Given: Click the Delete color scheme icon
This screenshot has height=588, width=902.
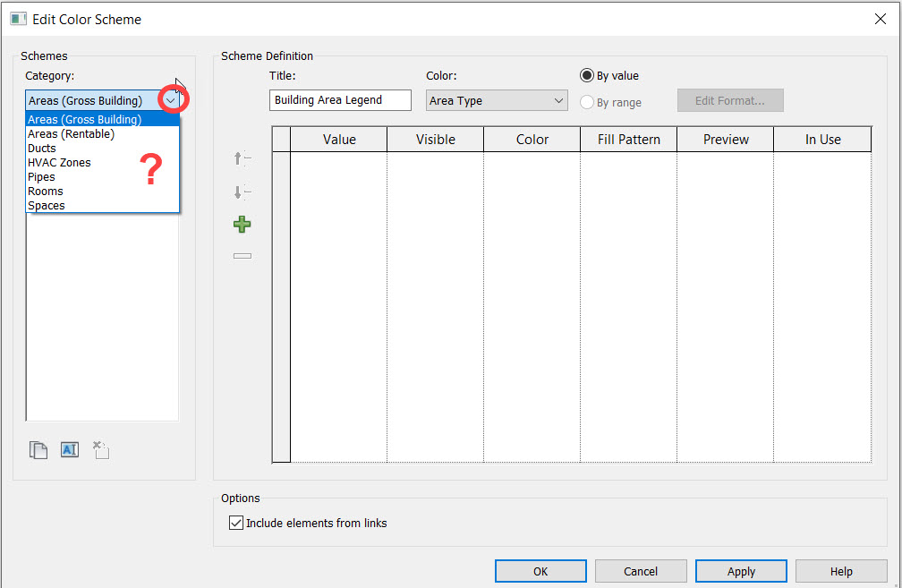Looking at the screenshot, I should 101,450.
